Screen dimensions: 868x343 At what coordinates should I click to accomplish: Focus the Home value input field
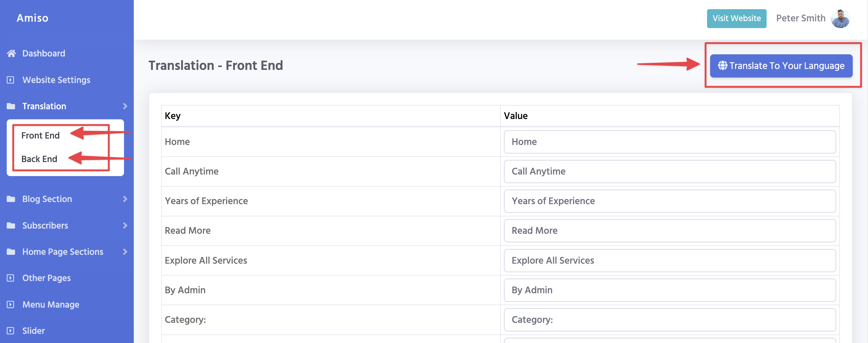(669, 142)
